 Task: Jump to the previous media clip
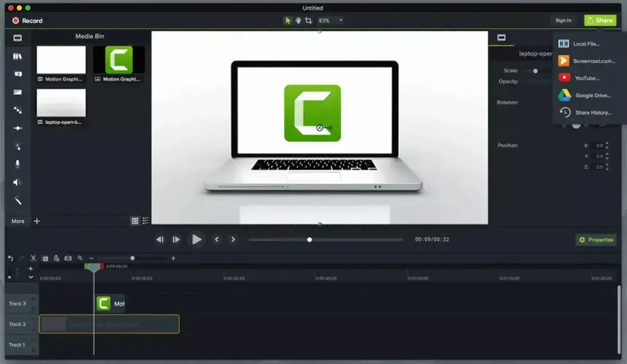click(217, 239)
